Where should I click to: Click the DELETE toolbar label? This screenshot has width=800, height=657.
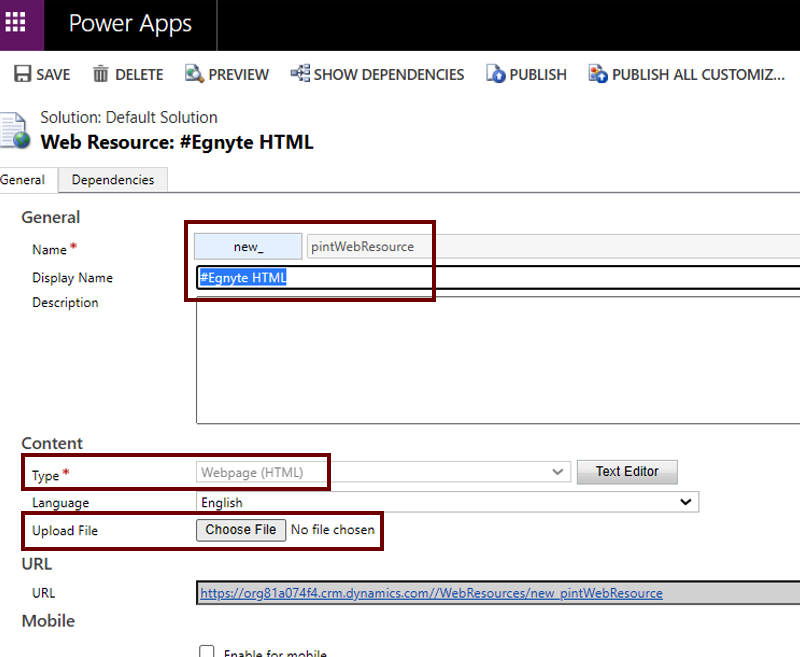139,75
